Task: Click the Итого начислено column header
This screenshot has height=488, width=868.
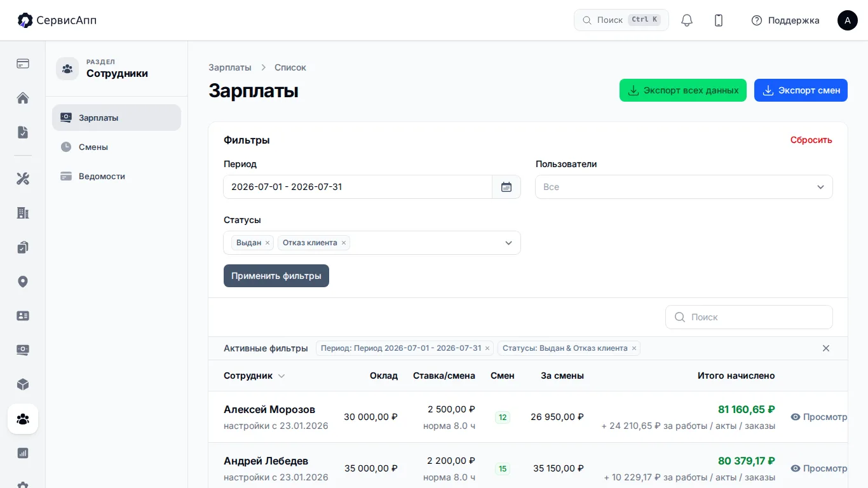Action: coord(736,376)
